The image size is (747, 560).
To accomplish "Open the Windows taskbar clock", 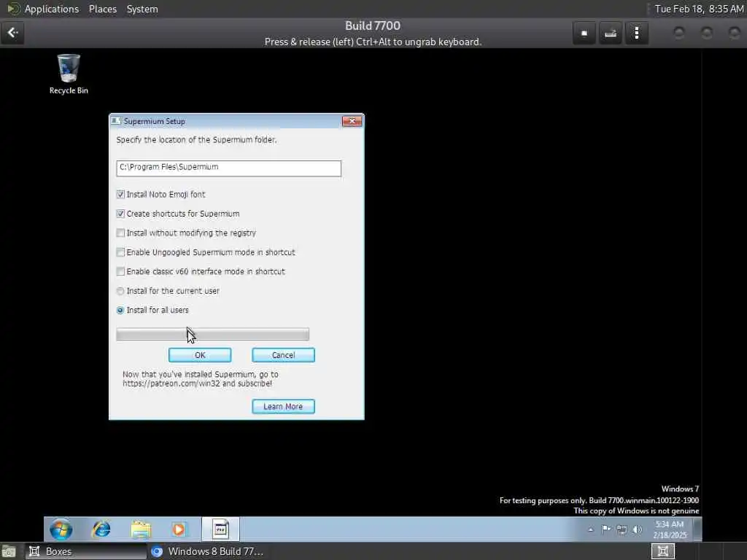I will tap(670, 529).
